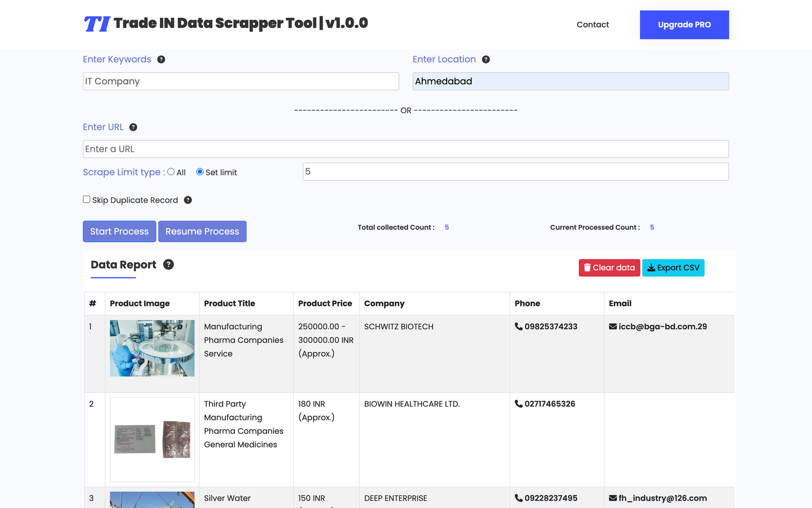Click phone icon beside 09228237495
The image size is (812, 508).
point(519,498)
